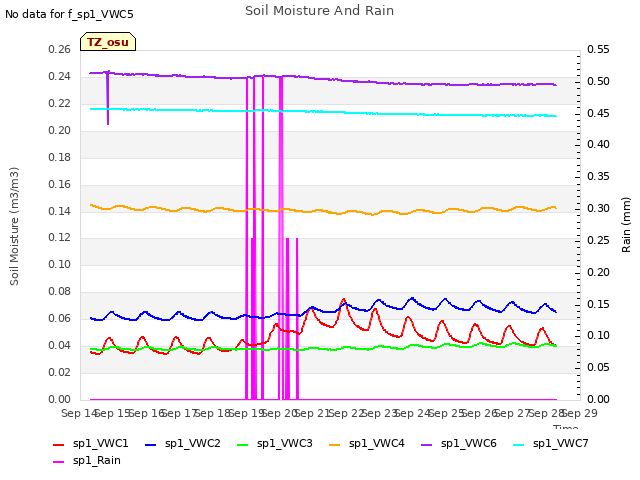The height and width of the screenshot is (480, 640).
Task: Click the No data for f_sp1_VWC5 message
Action: click(69, 14)
